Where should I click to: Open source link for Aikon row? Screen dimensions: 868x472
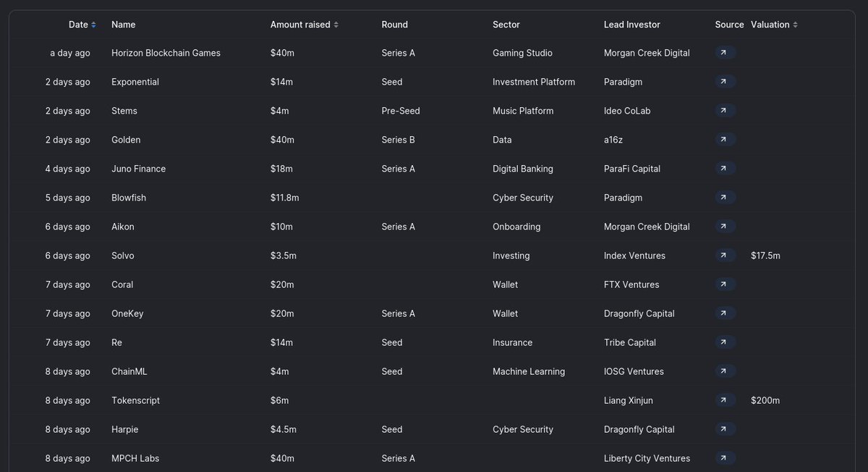click(725, 227)
